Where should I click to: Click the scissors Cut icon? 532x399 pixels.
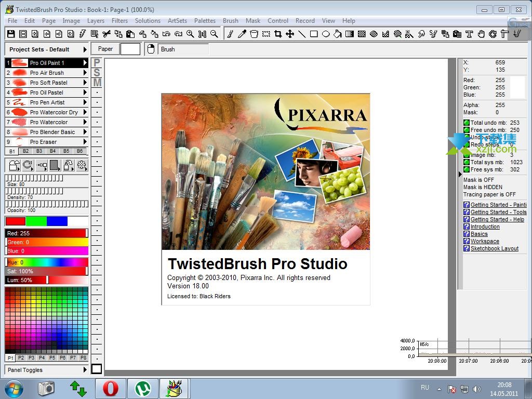point(107,34)
